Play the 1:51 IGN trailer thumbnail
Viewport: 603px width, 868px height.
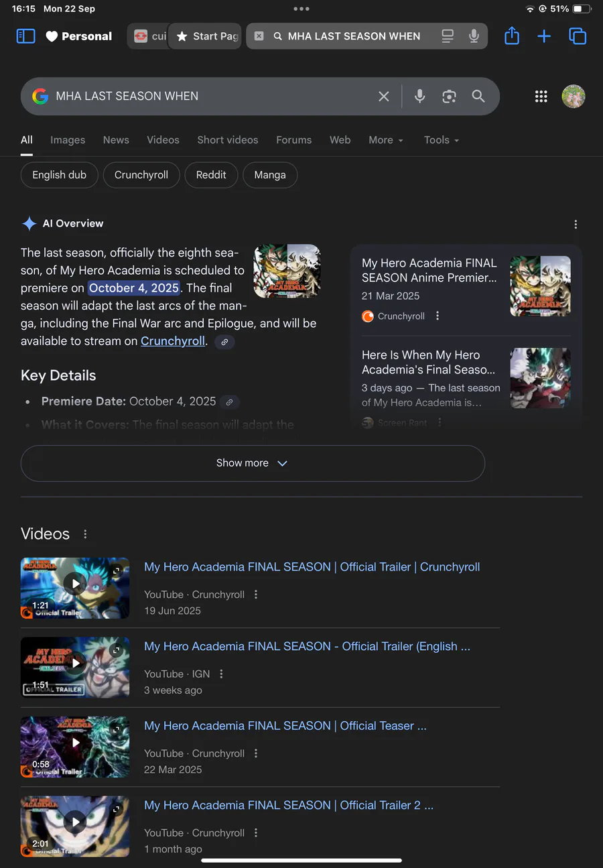click(x=75, y=668)
